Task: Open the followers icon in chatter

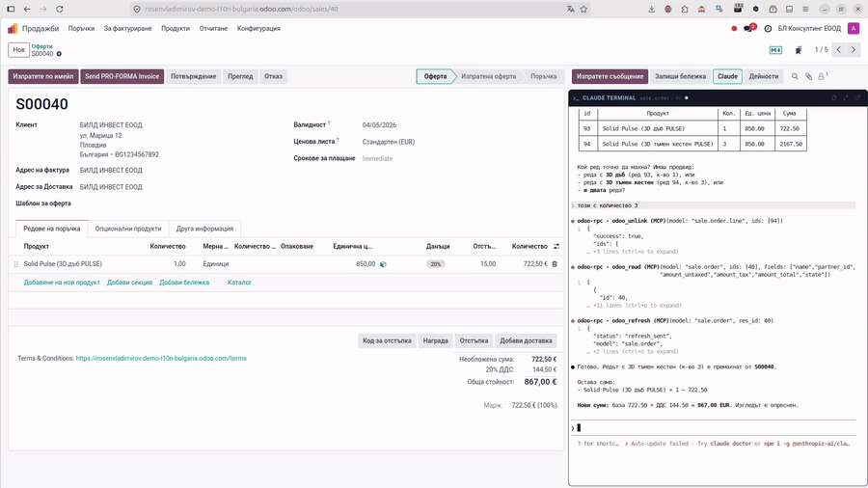Action: click(x=822, y=76)
